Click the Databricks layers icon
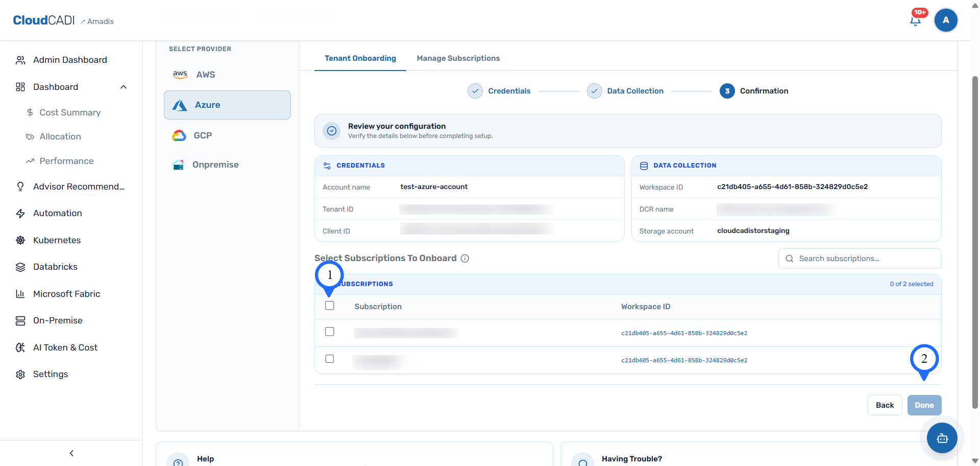The width and height of the screenshot is (980, 466). (x=20, y=267)
